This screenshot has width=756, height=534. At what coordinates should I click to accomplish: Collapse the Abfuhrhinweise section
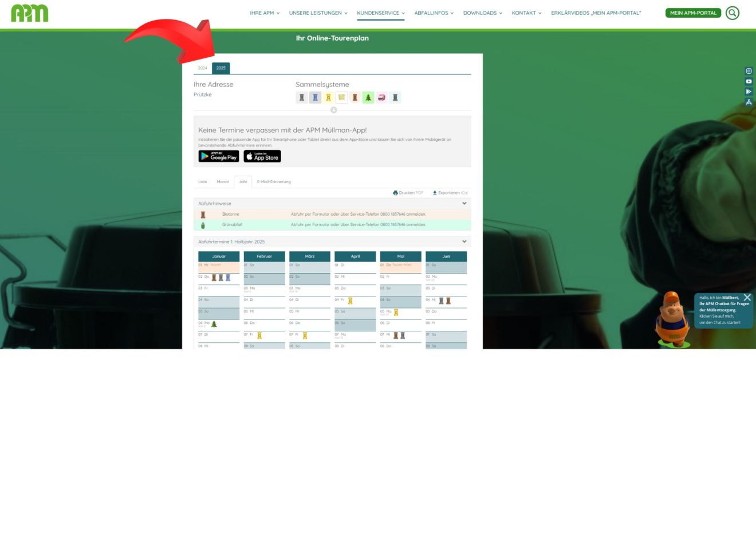click(464, 203)
